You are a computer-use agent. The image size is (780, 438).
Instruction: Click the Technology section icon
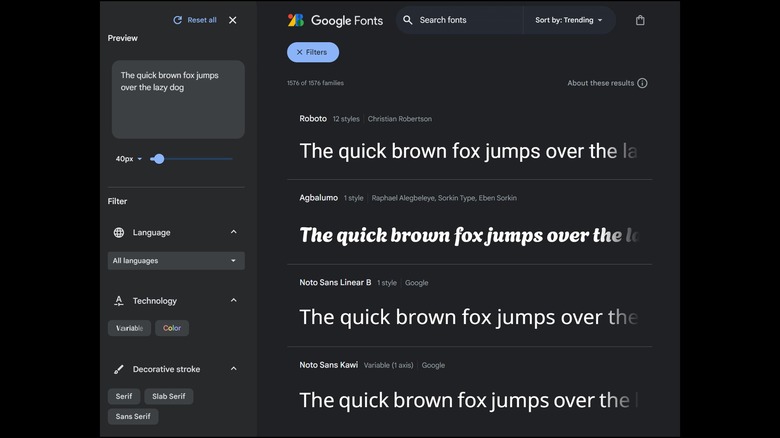[x=119, y=301]
